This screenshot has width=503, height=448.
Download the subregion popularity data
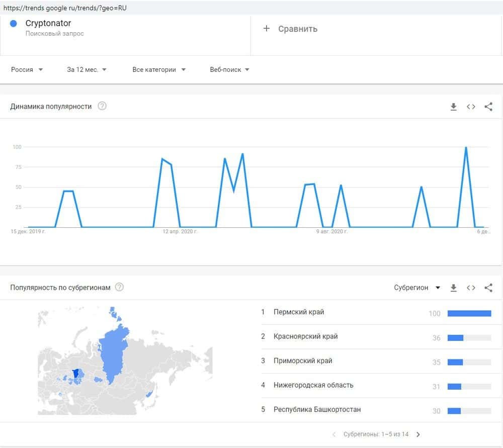pyautogui.click(x=453, y=288)
